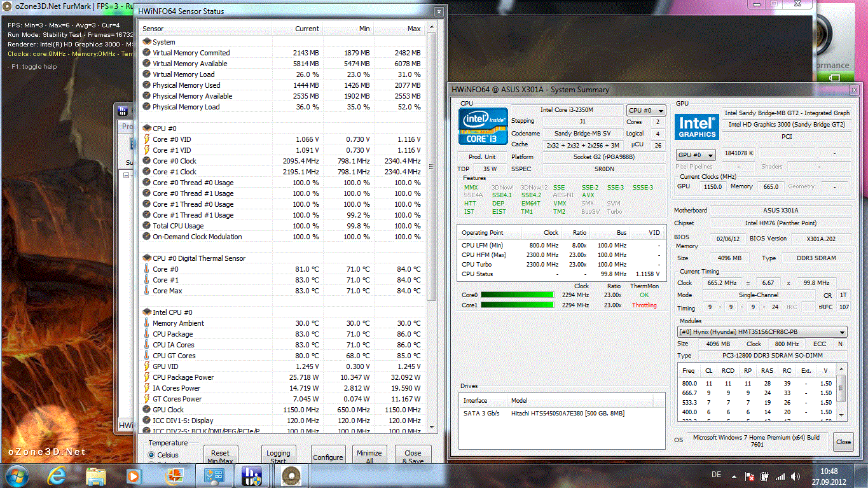Click the On-Demand Clock Modulation row icon
The image size is (868, 488).
coord(147,237)
